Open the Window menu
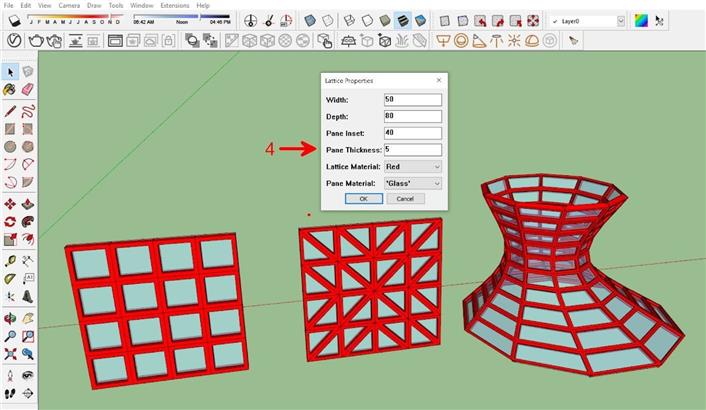The image size is (706, 410). click(x=142, y=5)
